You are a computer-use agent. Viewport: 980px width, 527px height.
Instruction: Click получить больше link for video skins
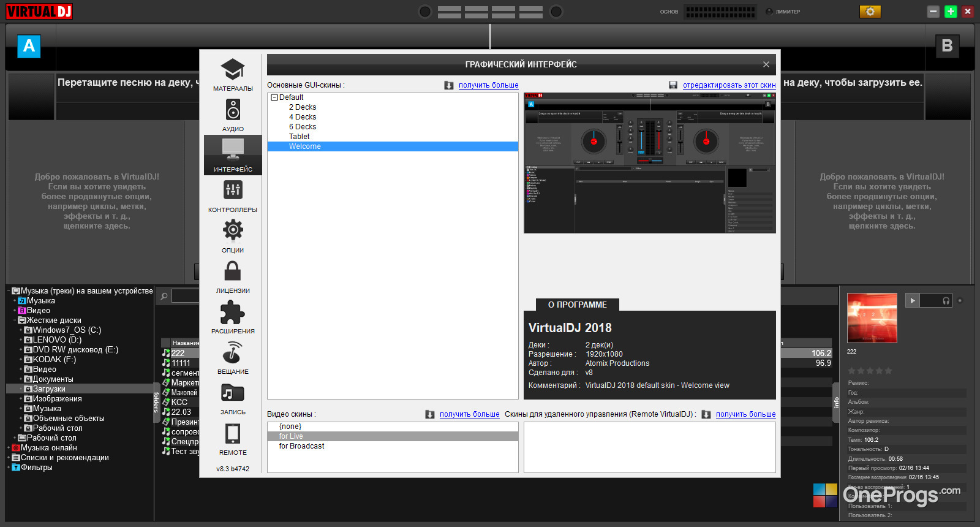click(x=470, y=414)
